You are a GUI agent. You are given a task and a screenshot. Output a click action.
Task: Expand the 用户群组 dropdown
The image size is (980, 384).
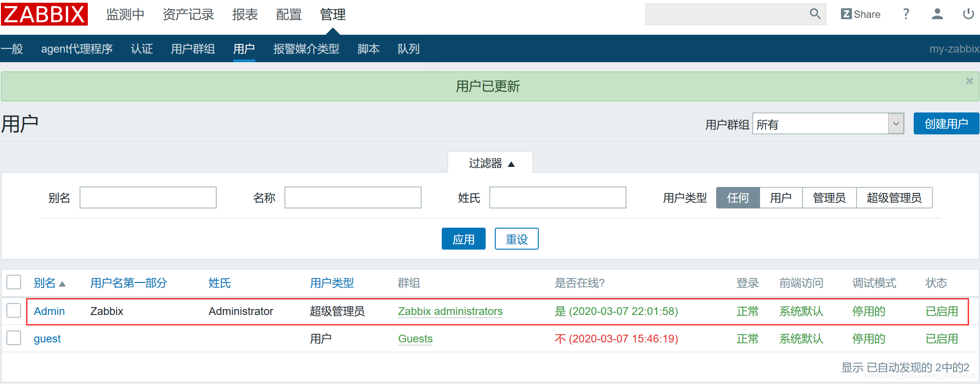(828, 123)
